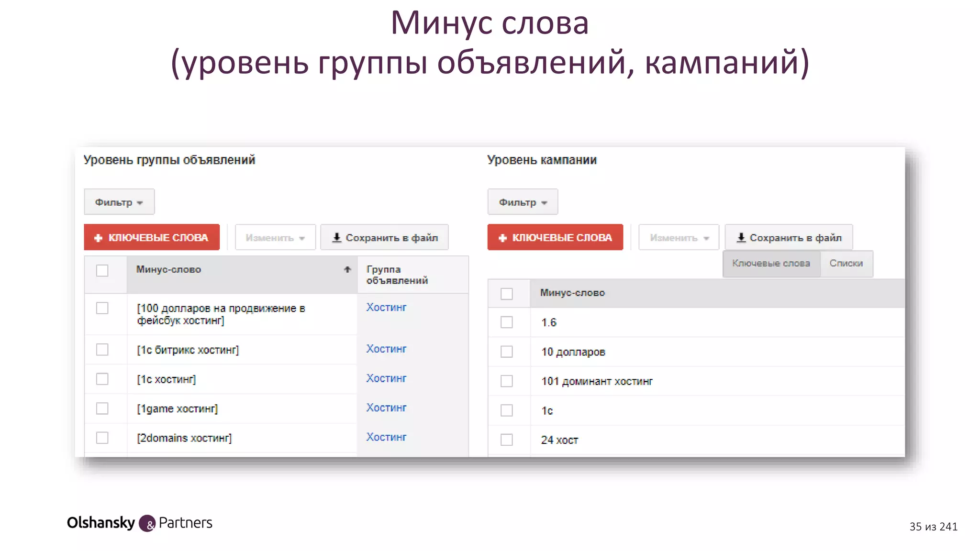The width and height of the screenshot is (980, 551).
Task: Click the slide title Минус слова
Action: pyautogui.click(x=490, y=22)
